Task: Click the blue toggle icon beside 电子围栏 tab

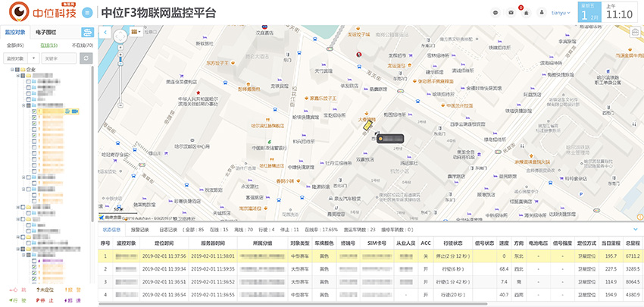Action: [x=87, y=33]
